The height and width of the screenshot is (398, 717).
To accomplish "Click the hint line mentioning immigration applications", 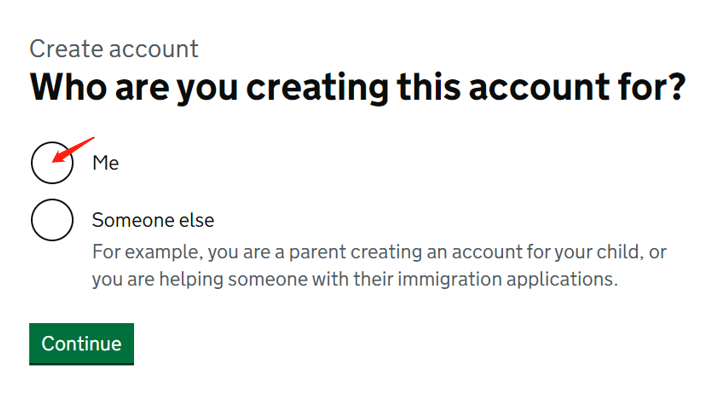I will click(x=355, y=279).
